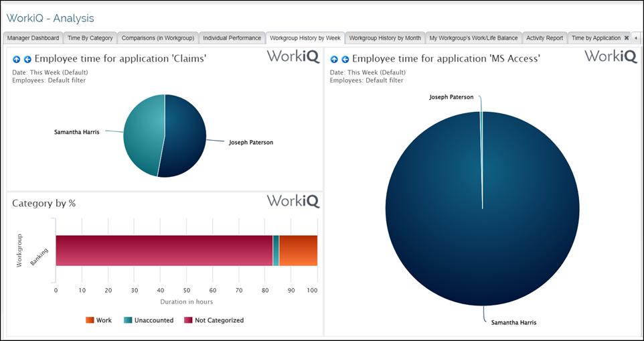Click the up arrow icon in MS Access panel
The image size is (644, 341).
click(334, 60)
